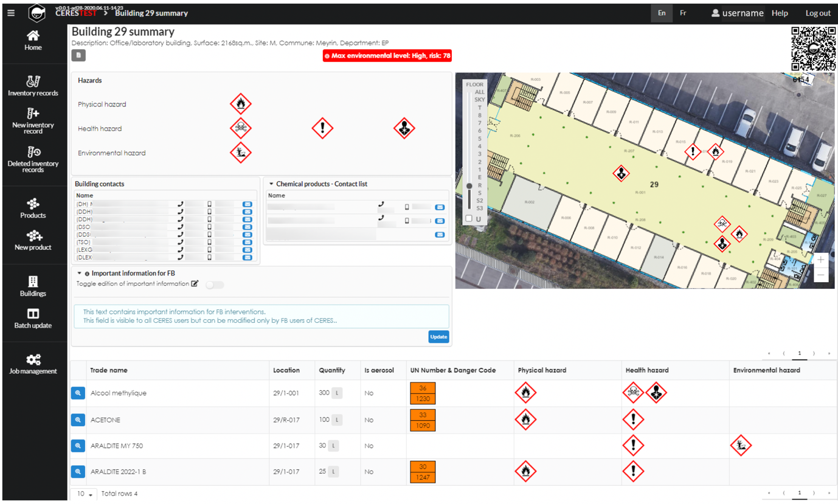Click the gray document icon under the description
Screen dimensions: 838x504
click(78, 55)
